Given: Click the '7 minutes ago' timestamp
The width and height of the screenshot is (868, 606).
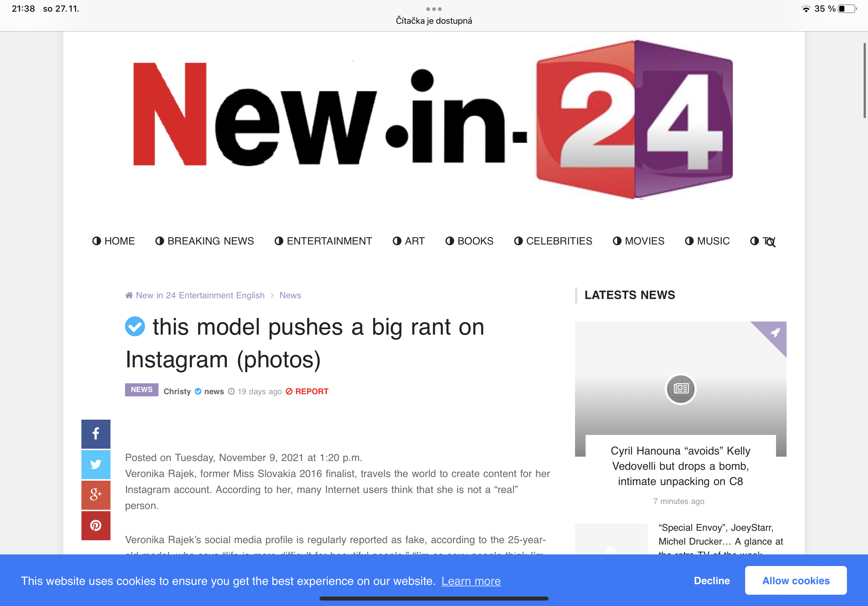Looking at the screenshot, I should [679, 501].
